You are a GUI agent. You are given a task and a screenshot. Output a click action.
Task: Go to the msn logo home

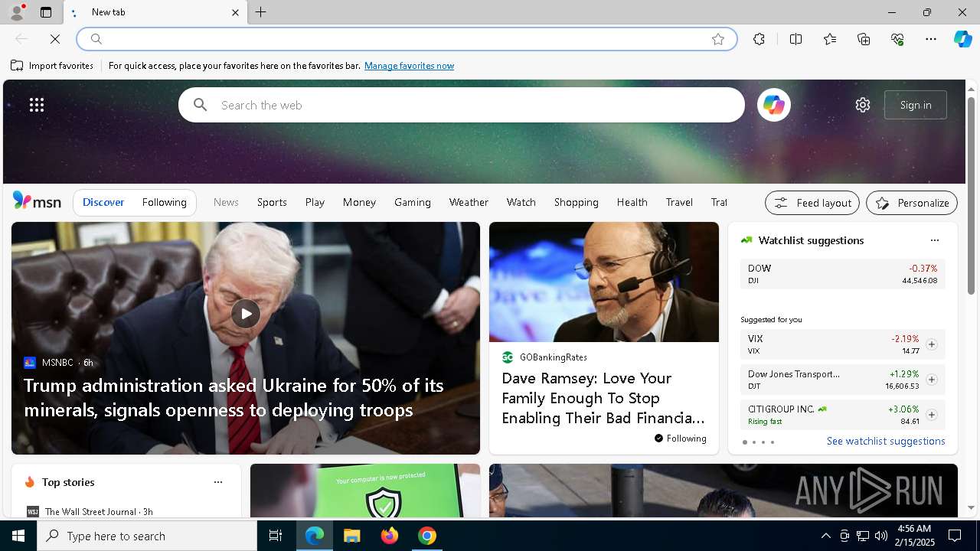pos(37,201)
